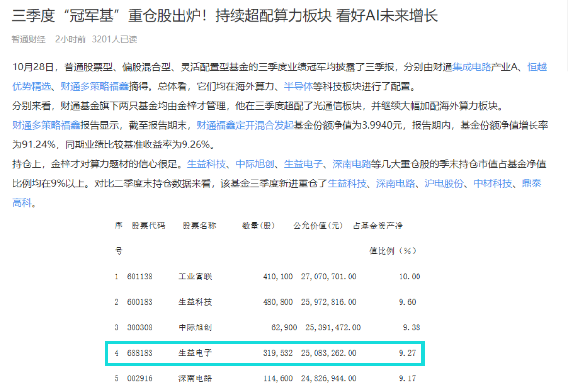Click the 股票代码 column header

tap(148, 226)
